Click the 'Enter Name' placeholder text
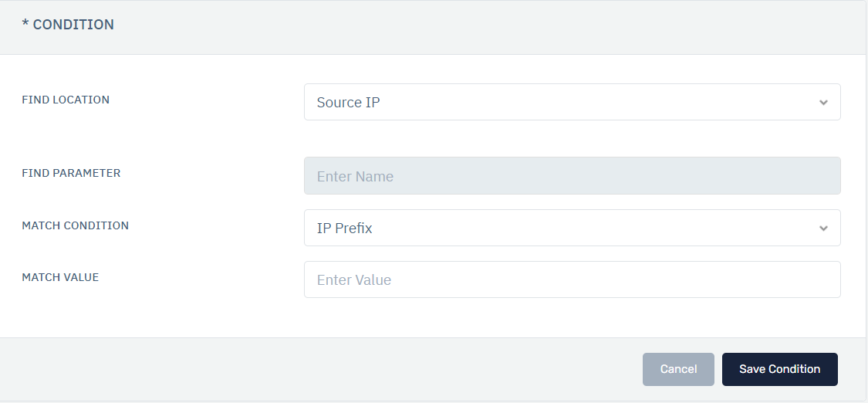The width and height of the screenshot is (868, 403). coord(355,176)
